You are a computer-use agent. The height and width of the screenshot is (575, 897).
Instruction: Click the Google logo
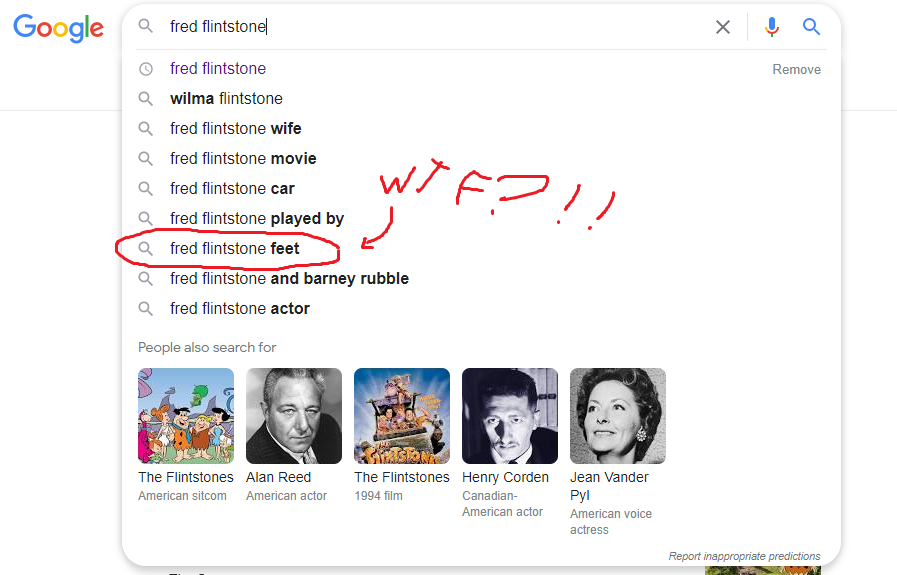(x=58, y=28)
